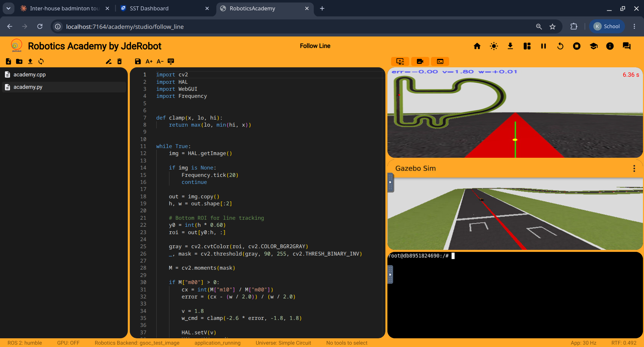
Task: Toggle the camera image viewer button
Action: click(x=420, y=61)
